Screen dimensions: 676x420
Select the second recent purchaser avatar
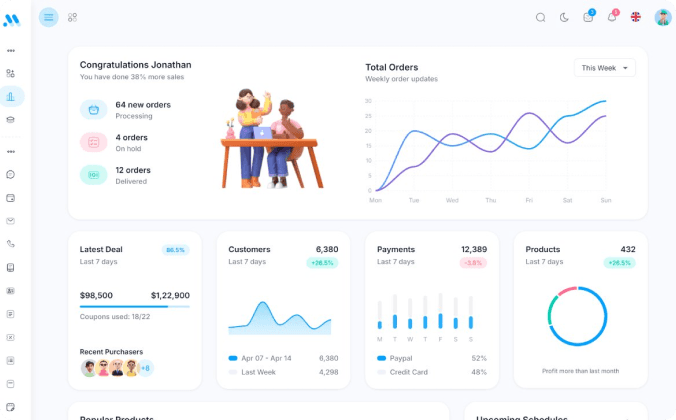coord(103,368)
